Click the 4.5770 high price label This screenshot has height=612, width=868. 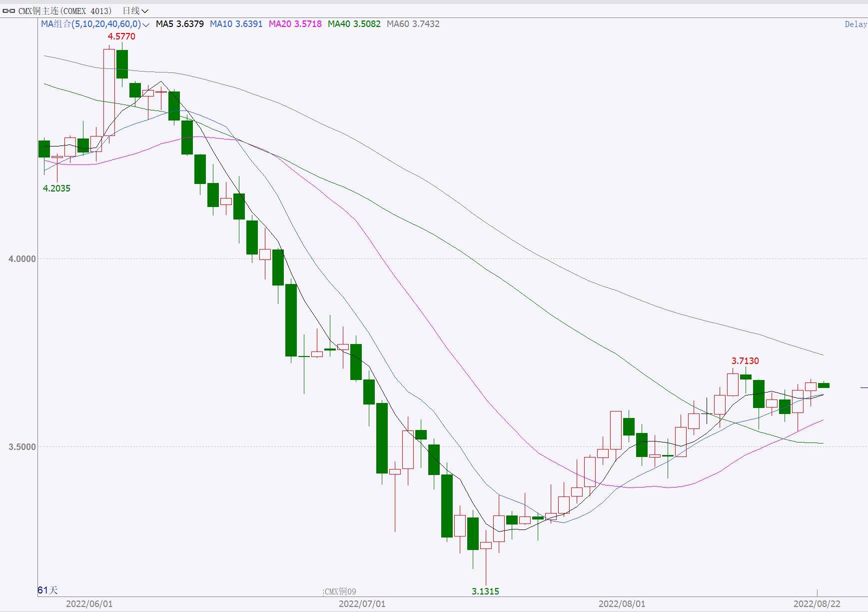(121, 36)
